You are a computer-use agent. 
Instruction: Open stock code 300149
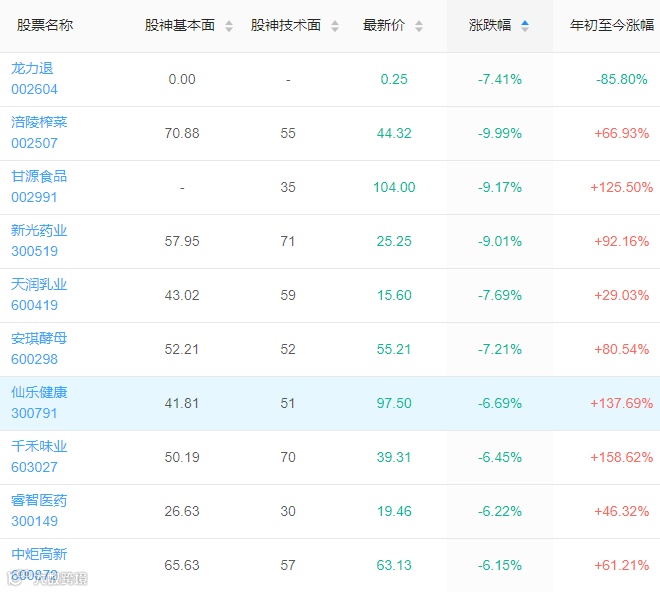(35, 521)
